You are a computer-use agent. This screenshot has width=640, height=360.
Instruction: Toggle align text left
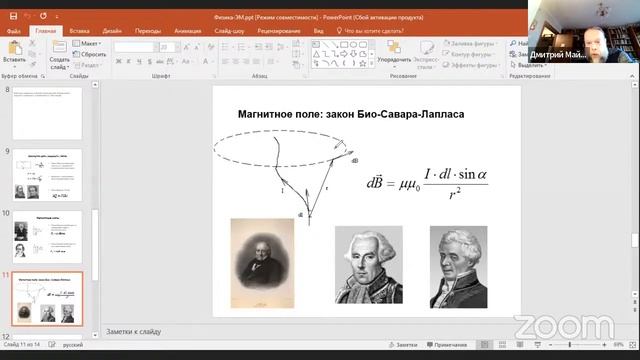tap(225, 62)
